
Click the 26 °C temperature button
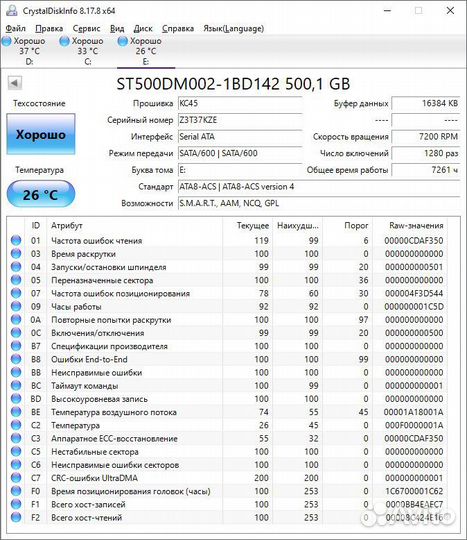tap(41, 195)
